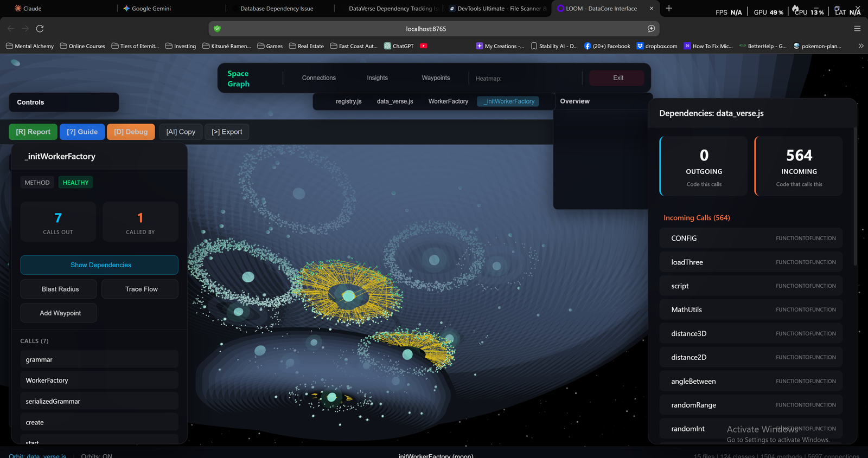
Task: Click the [AI] Copy button
Action: tap(181, 132)
